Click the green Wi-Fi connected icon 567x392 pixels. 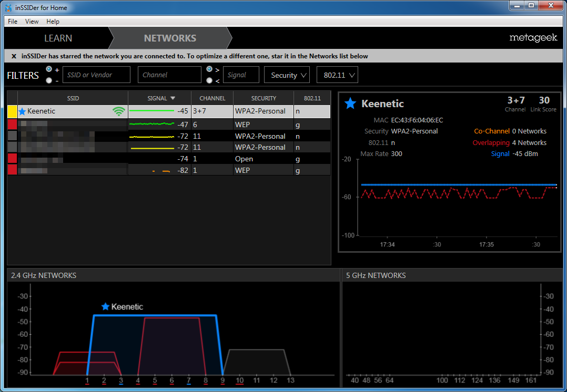[x=119, y=111]
